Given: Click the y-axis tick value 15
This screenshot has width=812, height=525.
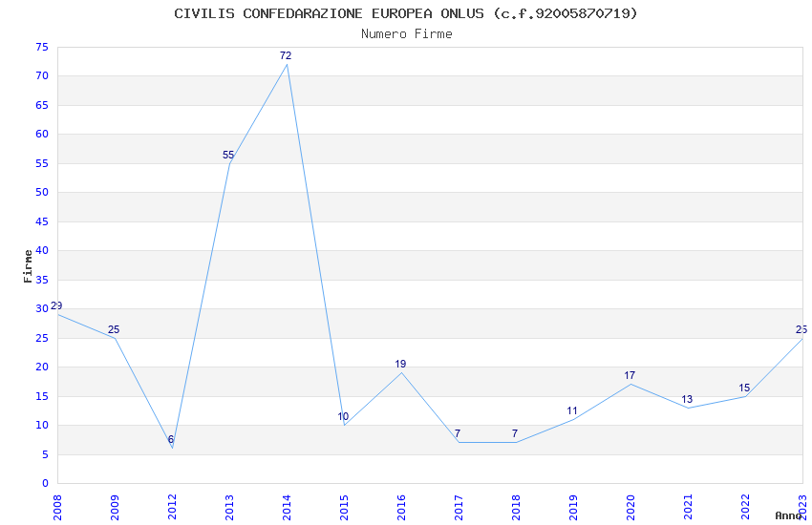Looking at the screenshot, I should click(42, 397).
